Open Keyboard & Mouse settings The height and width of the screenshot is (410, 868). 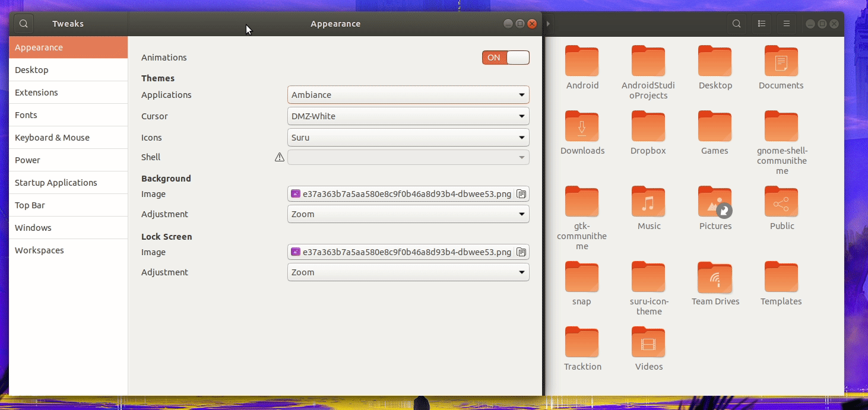(x=68, y=138)
